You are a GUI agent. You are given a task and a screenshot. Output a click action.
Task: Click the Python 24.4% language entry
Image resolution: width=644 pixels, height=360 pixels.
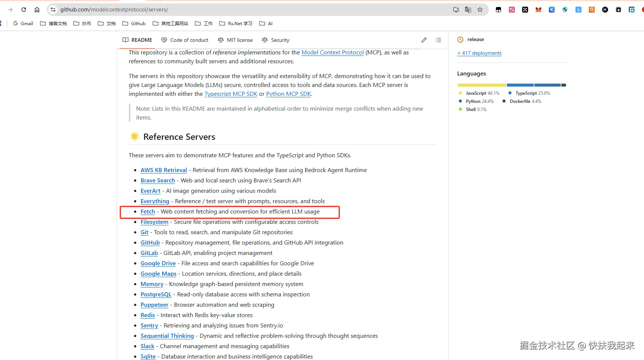pyautogui.click(x=476, y=101)
